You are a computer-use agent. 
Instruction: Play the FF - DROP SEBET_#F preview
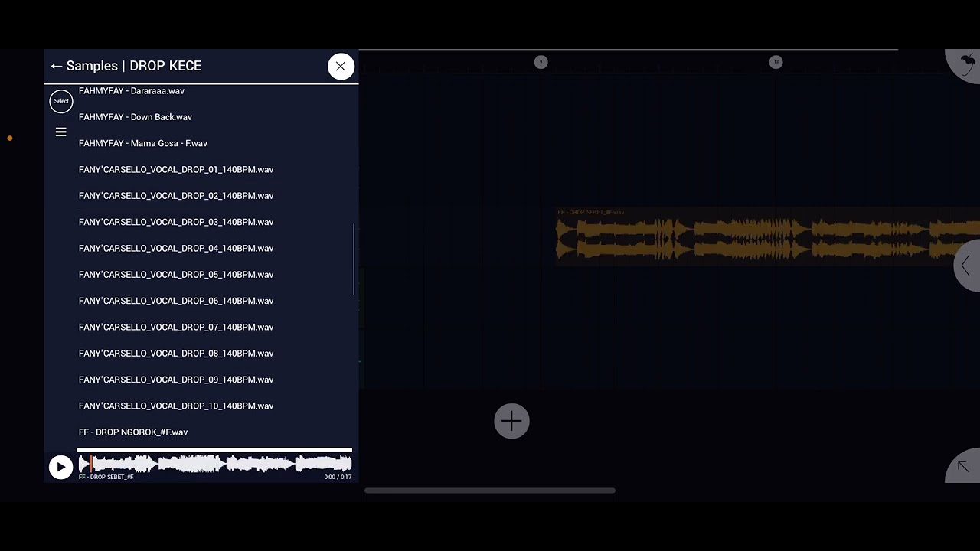point(60,467)
